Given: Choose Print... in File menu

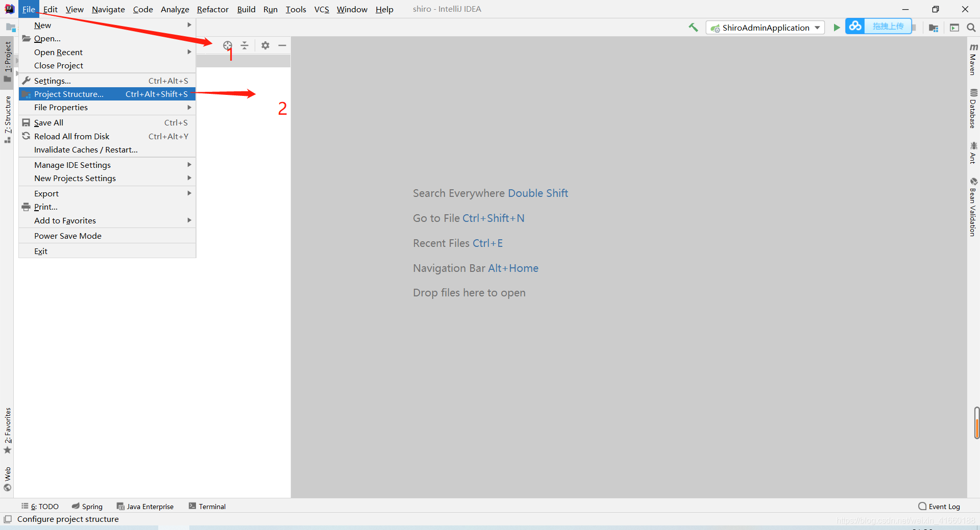Looking at the screenshot, I should pos(107,207).
